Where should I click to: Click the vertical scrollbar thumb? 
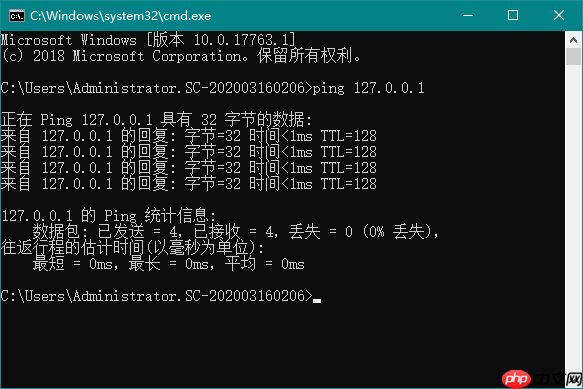[573, 57]
